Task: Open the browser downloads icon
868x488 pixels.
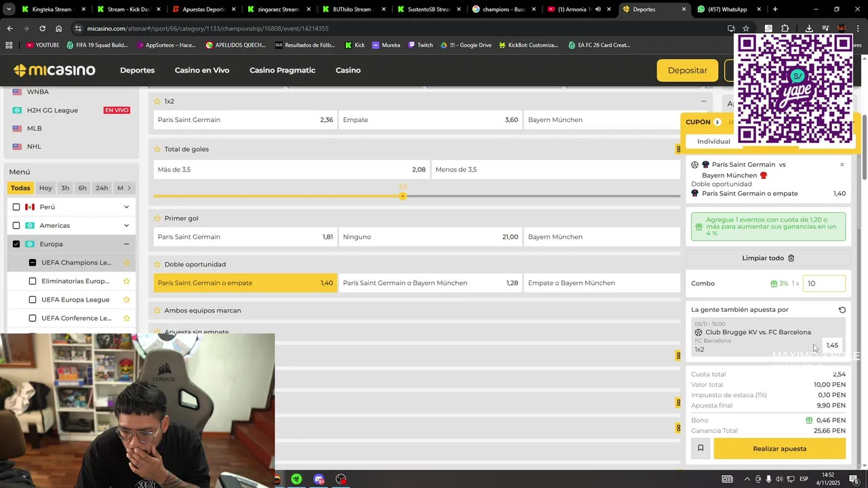Action: pos(809,28)
